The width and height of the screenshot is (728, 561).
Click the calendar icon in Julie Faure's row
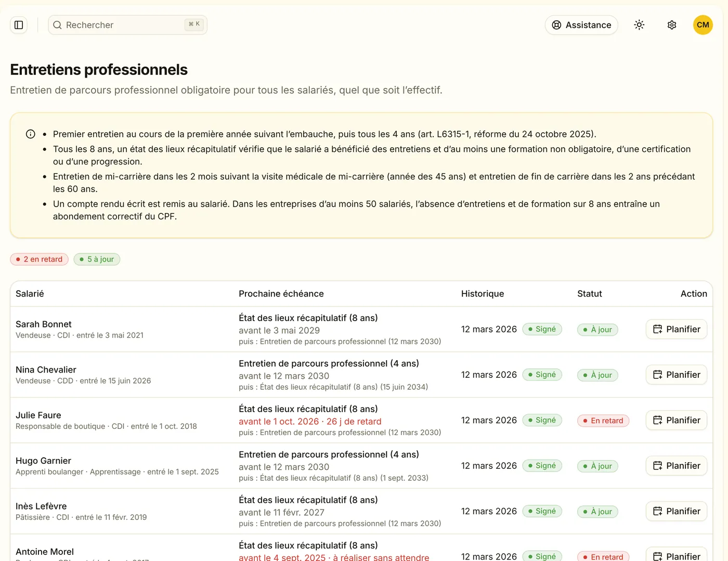click(657, 420)
